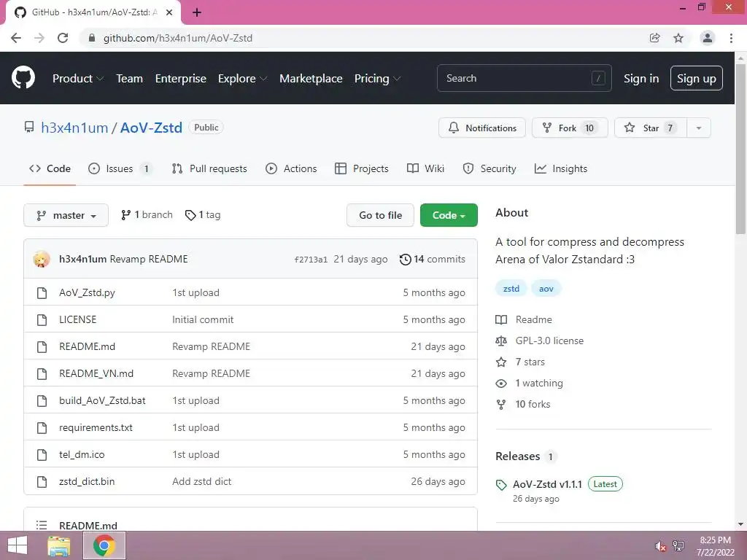Screen dimensions: 747x560
Task: View the 1 tag link
Action: (203, 215)
